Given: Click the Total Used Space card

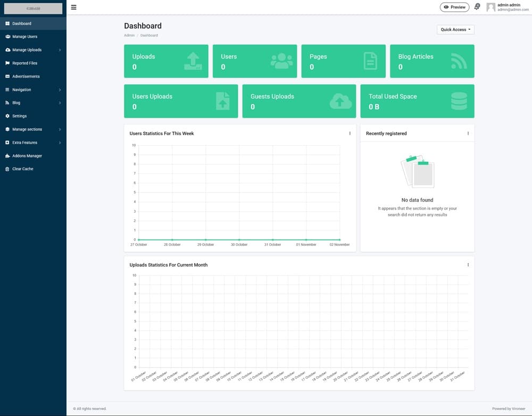Looking at the screenshot, I should pos(417,101).
